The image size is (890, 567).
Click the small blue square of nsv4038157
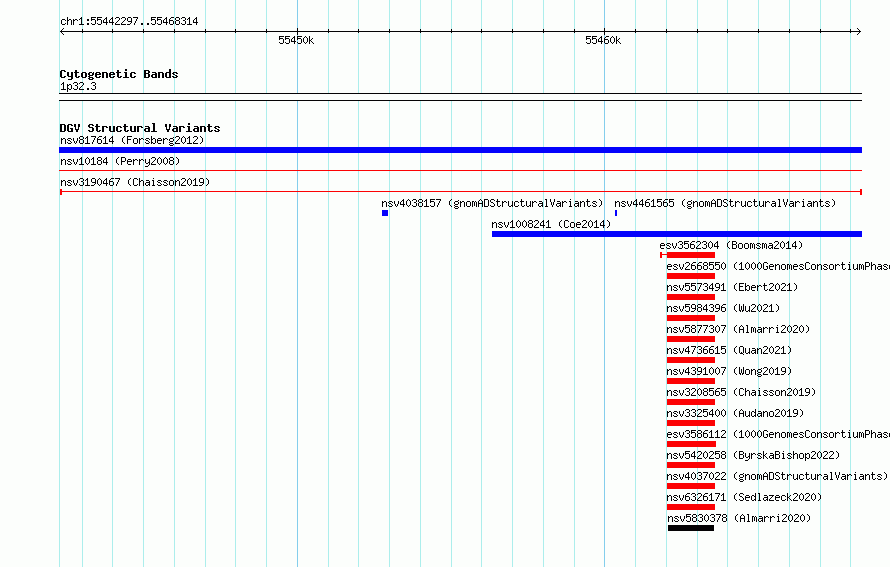385,213
